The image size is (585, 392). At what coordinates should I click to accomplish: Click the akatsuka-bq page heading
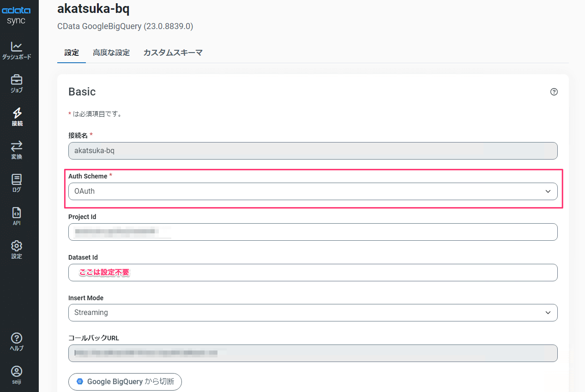[x=93, y=8]
